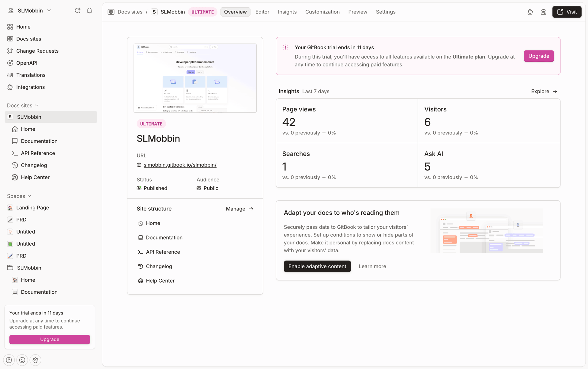Open API Reference in Site structure
Screen dimensions: 588x369
click(x=159, y=252)
